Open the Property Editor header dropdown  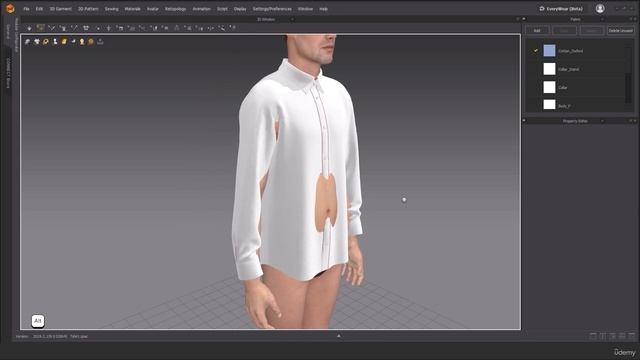coord(602,121)
